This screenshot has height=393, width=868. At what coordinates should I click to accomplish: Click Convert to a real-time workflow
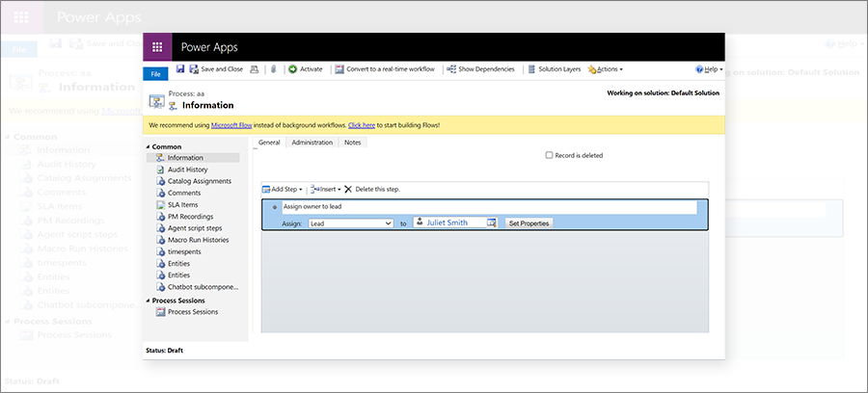click(385, 69)
